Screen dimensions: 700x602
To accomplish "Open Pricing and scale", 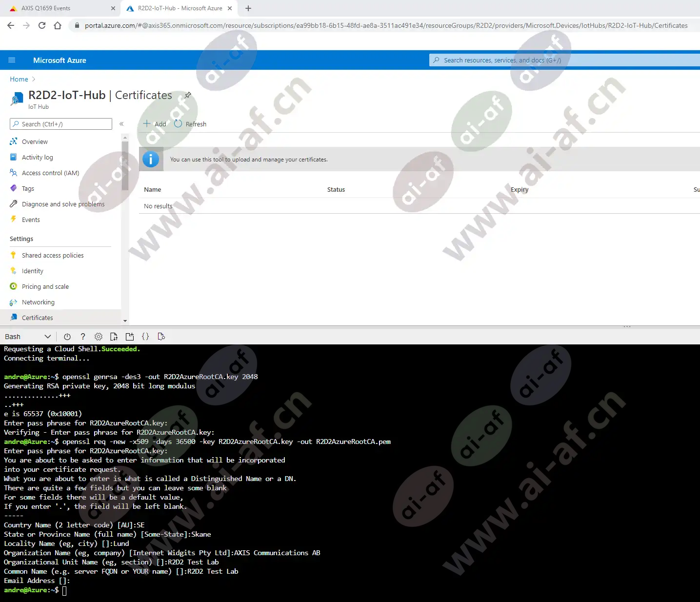I will [45, 286].
